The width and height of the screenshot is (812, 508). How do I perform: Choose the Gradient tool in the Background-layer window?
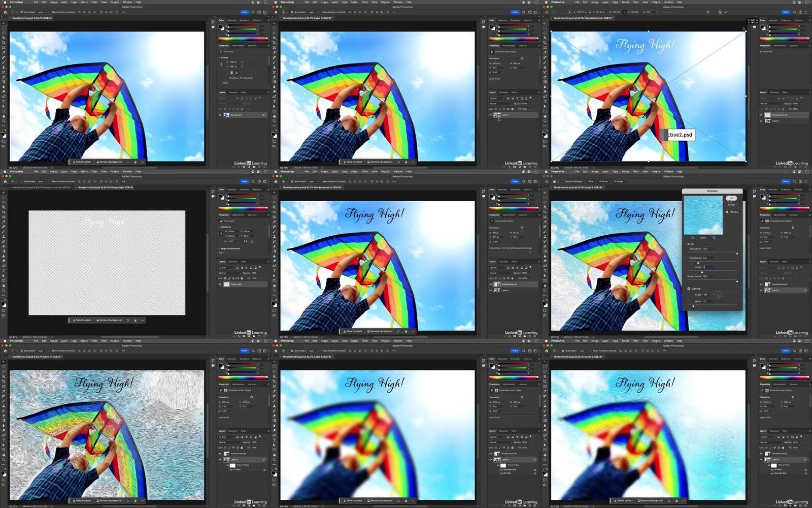tap(4, 81)
